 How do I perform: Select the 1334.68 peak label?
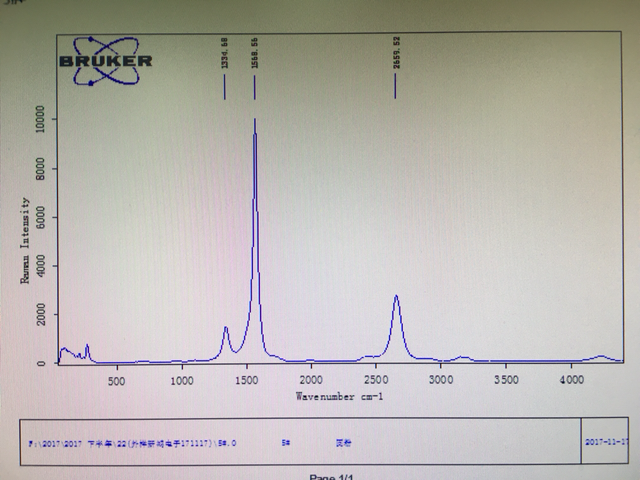[224, 53]
